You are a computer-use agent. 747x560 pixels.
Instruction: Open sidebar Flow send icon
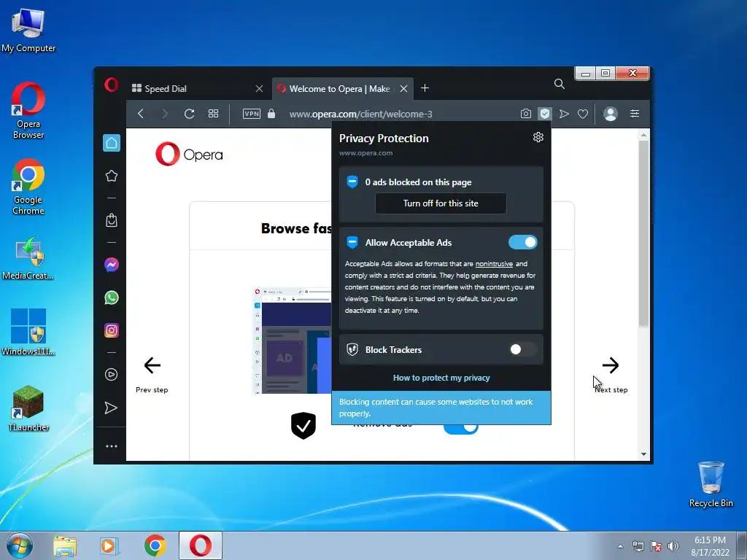click(x=111, y=408)
